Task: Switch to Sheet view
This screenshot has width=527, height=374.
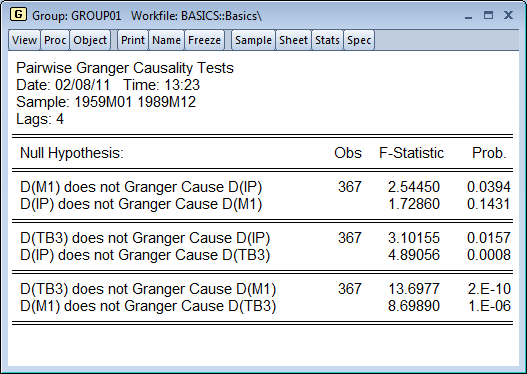Action: [293, 40]
